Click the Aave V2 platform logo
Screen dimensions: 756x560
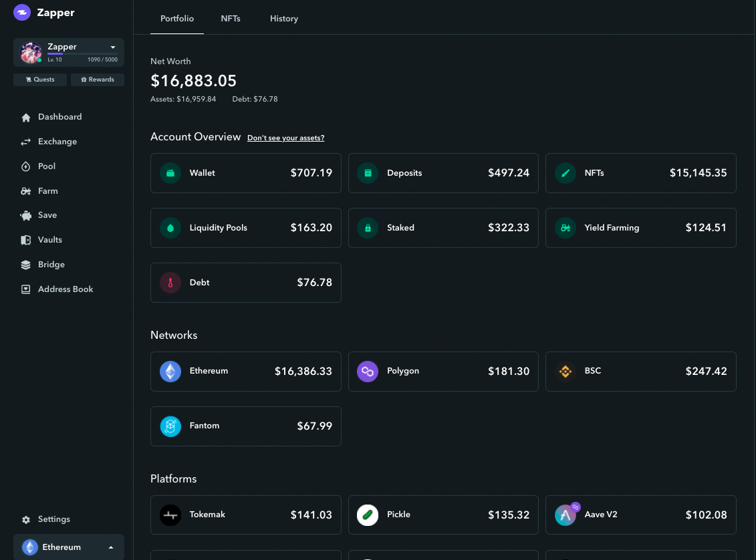pyautogui.click(x=566, y=514)
